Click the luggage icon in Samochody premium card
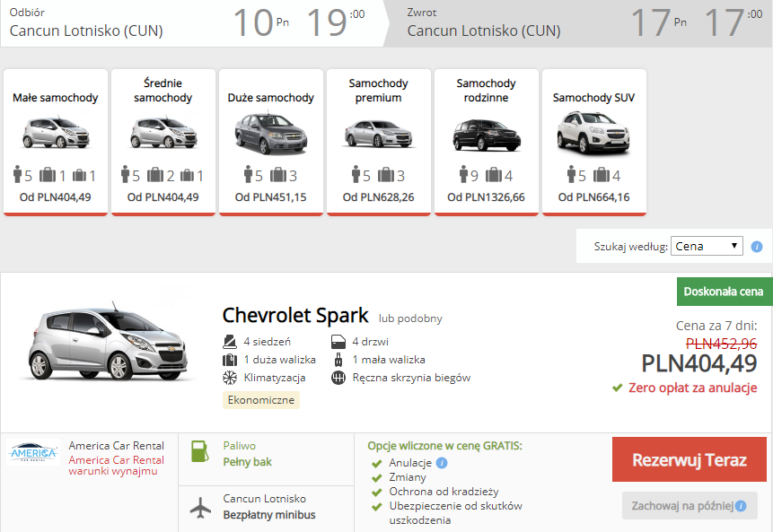This screenshot has width=773, height=532. coord(386,174)
